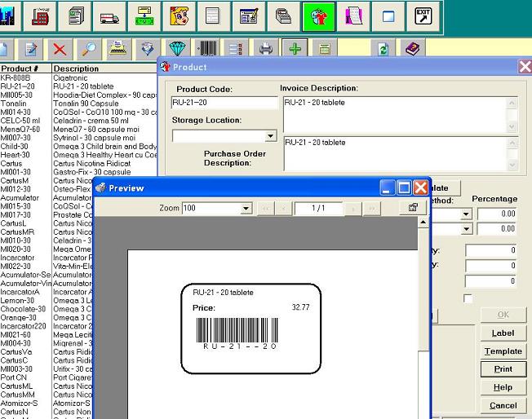This screenshot has width=532, height=419.
Task: Open the blonde woman face icon
Action: [x=180, y=16]
